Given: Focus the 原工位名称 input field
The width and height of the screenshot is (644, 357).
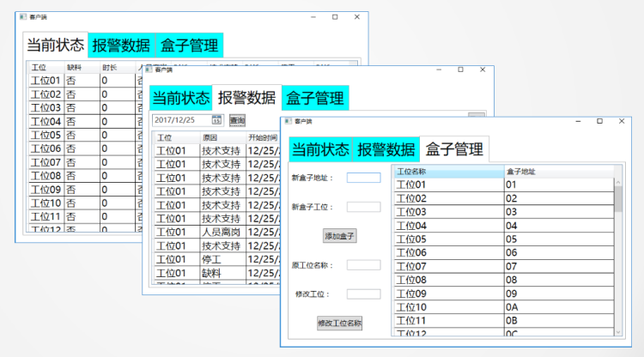Looking at the screenshot, I should tap(363, 265).
